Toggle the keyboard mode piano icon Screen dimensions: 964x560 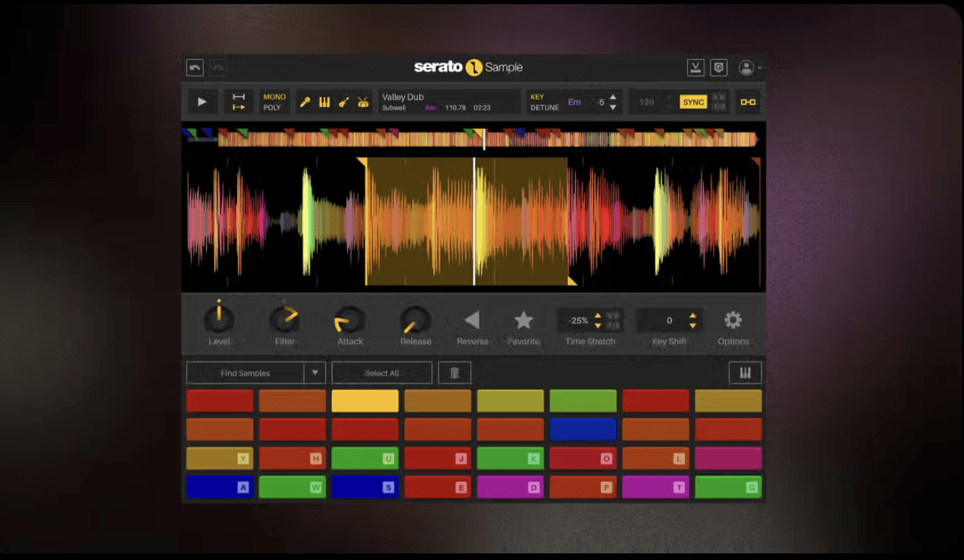click(745, 373)
